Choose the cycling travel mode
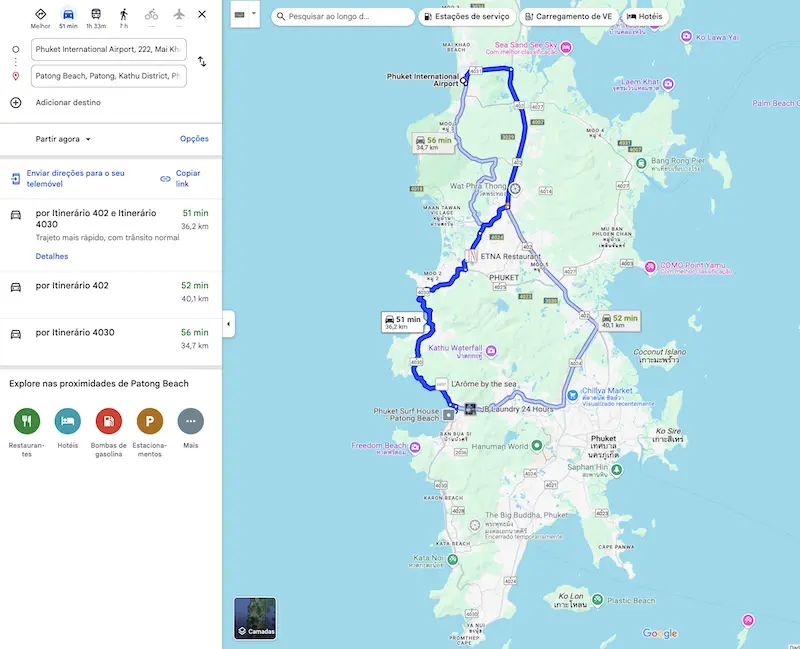Viewport: 800px width, 649px height. tap(151, 14)
